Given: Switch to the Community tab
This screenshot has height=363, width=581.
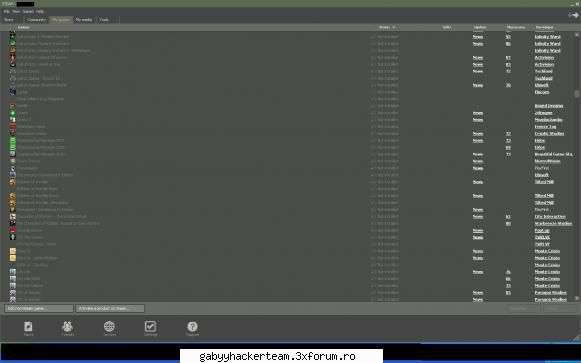Looking at the screenshot, I should 36,20.
